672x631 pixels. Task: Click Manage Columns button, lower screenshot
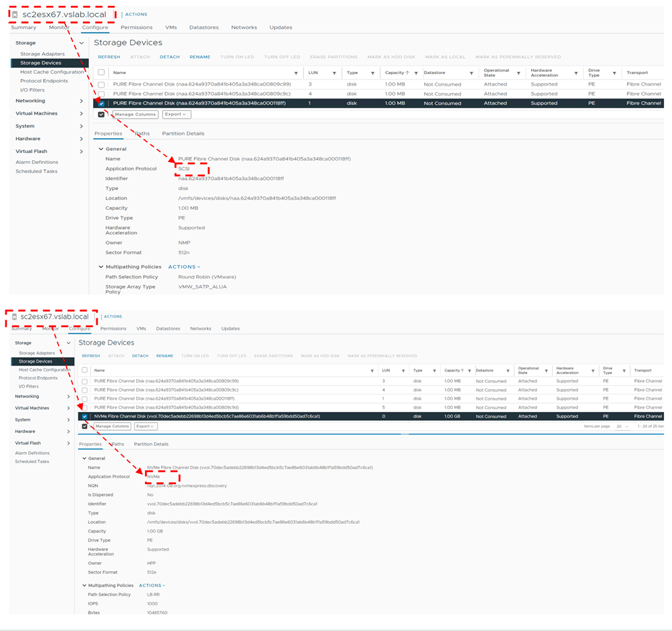112,427
